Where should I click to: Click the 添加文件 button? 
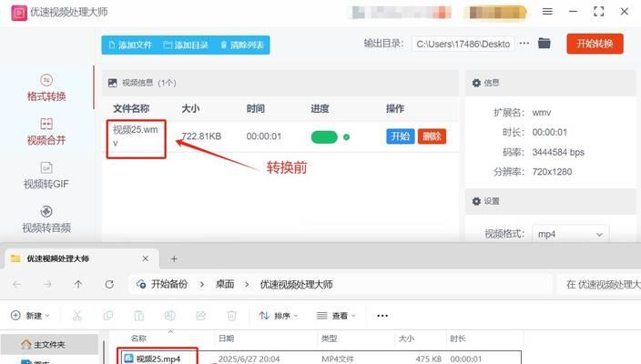point(130,45)
